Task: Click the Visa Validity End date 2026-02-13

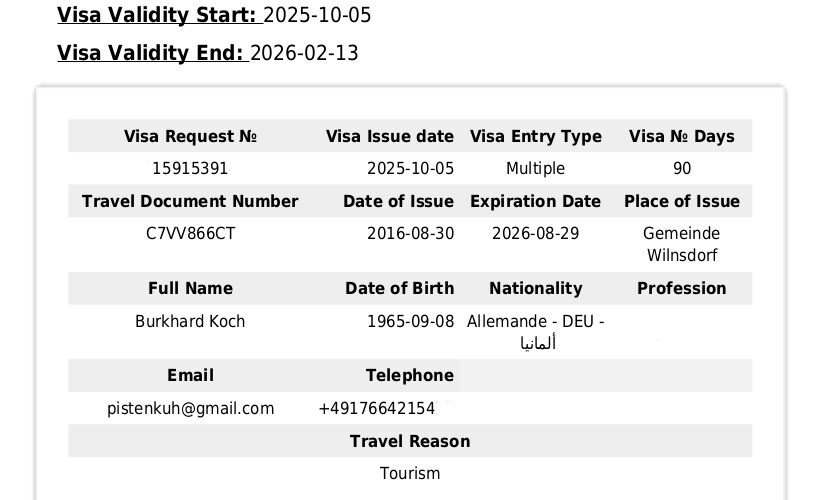Action: pos(304,53)
